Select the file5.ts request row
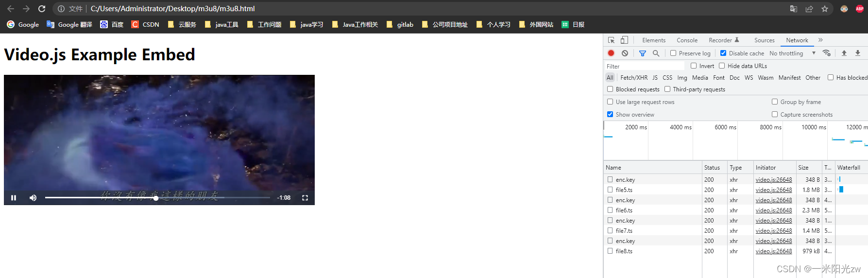 735,190
